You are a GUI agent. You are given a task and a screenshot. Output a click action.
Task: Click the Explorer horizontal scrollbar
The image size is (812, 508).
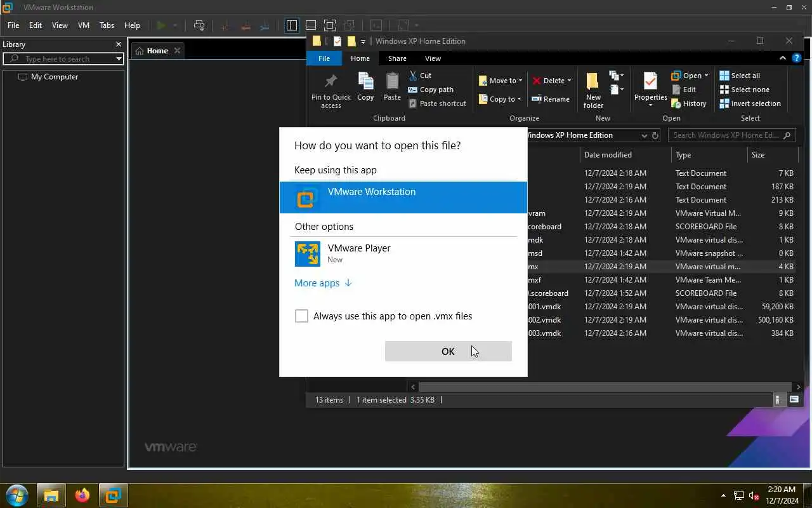coord(605,387)
